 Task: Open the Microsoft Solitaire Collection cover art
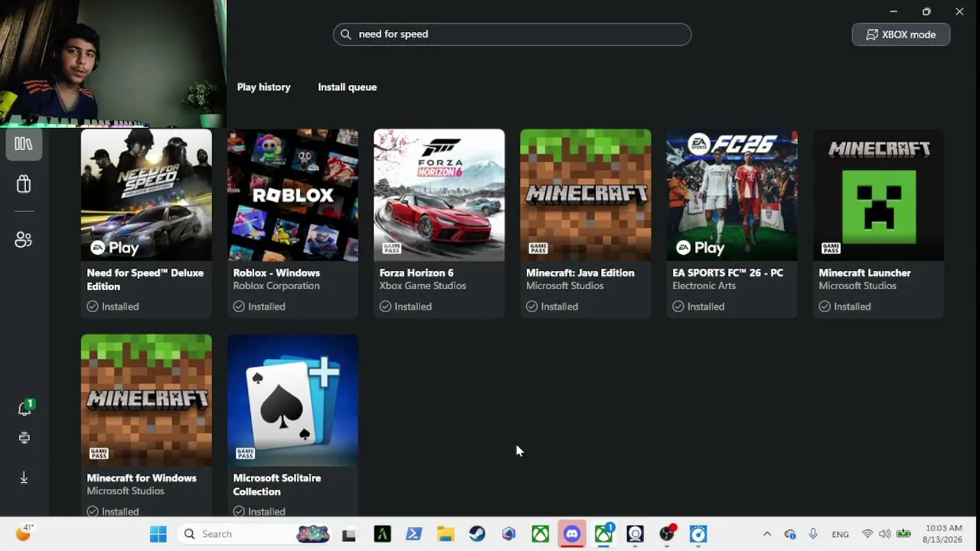[x=292, y=400]
